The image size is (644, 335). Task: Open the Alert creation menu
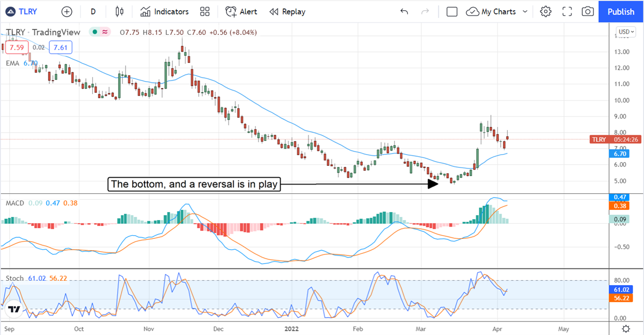(x=241, y=11)
